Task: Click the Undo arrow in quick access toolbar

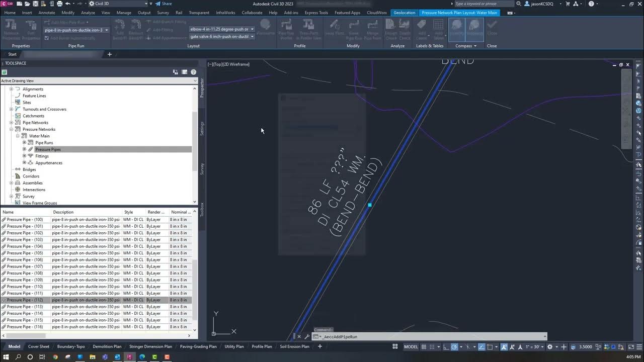Action: click(x=67, y=4)
